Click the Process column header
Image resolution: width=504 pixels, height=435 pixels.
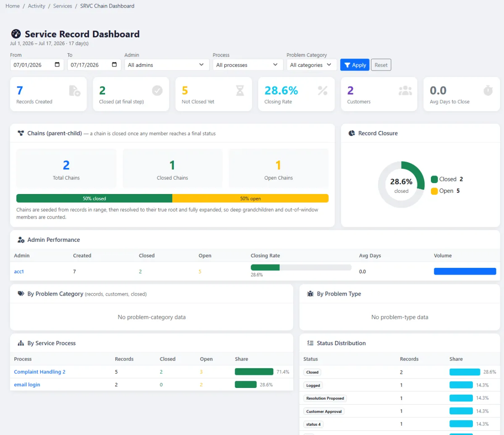click(23, 359)
